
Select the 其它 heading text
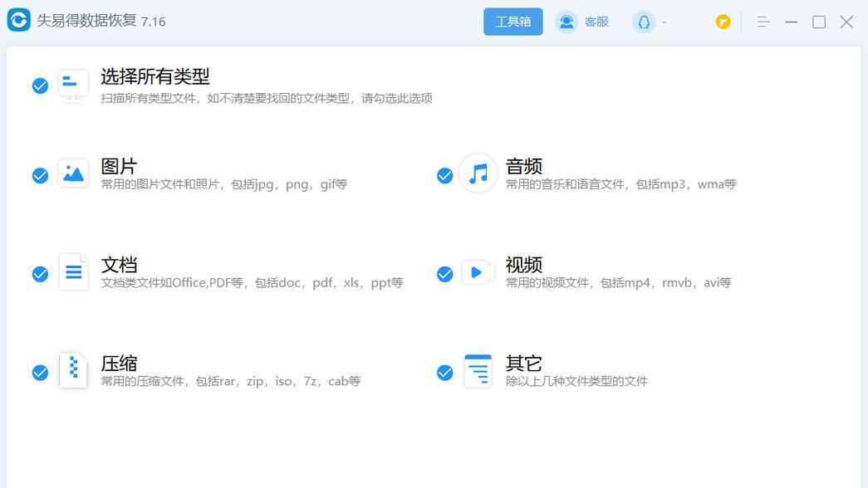(523, 363)
